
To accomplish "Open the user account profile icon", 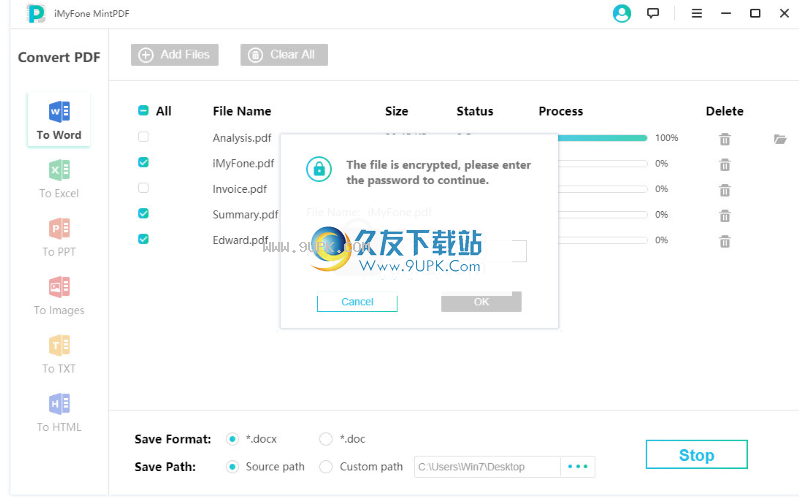I will [622, 14].
